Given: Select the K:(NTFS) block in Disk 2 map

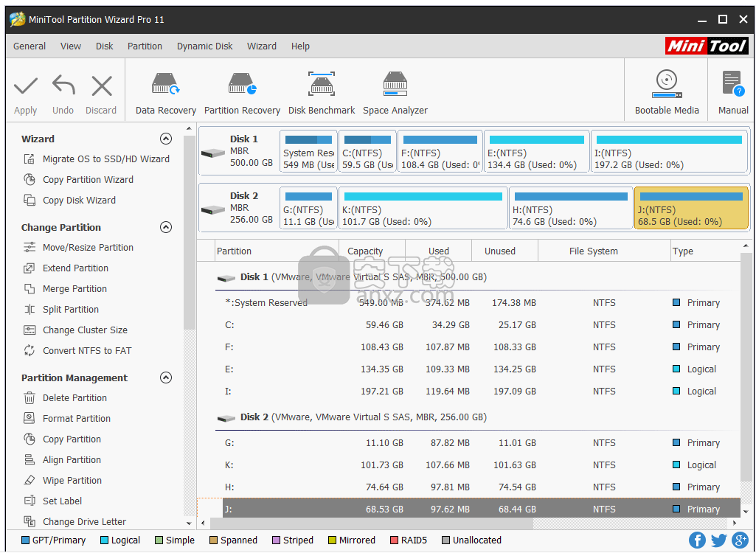Looking at the screenshot, I should (x=423, y=208).
